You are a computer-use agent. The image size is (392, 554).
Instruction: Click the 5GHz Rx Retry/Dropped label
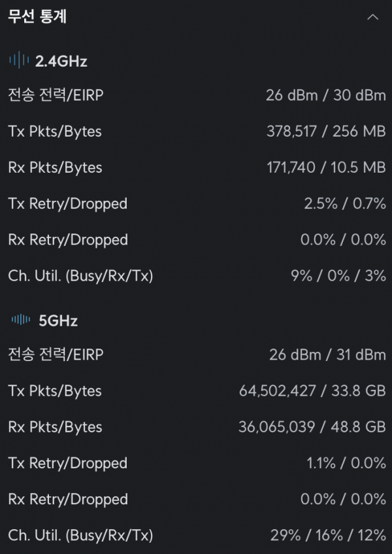pos(68,499)
